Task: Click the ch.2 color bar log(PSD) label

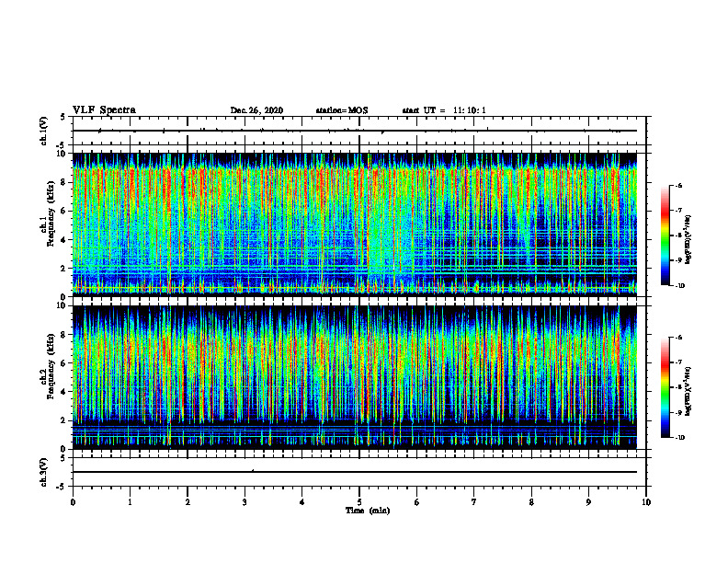Action: point(689,392)
